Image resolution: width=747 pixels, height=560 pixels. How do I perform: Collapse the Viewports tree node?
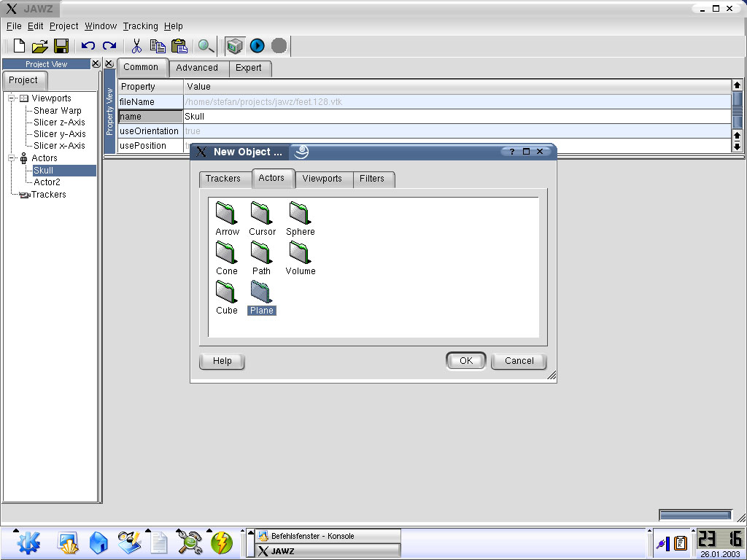(x=12, y=98)
